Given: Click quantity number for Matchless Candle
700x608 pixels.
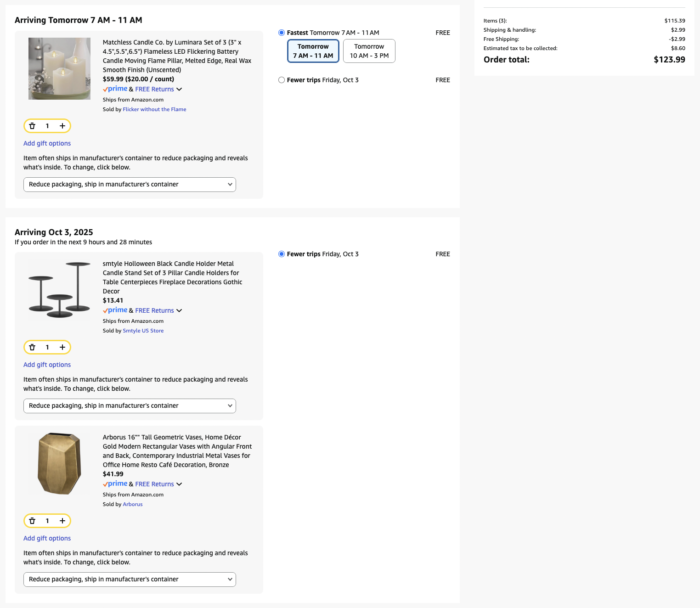Looking at the screenshot, I should point(47,126).
